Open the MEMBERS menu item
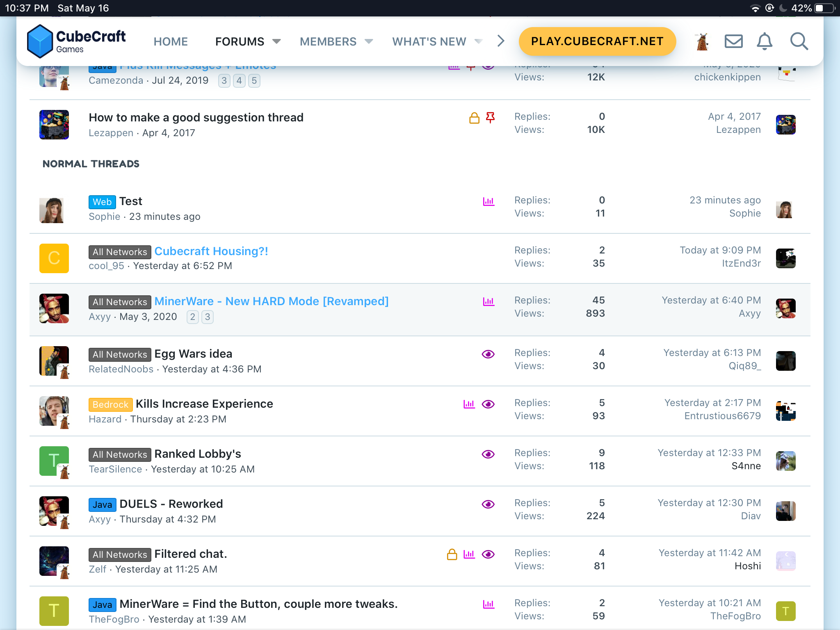 point(328,41)
